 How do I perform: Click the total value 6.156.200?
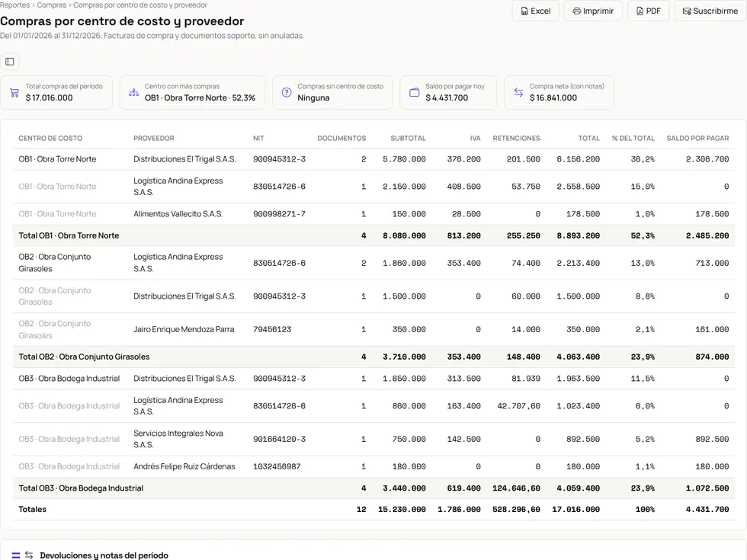coord(579,159)
